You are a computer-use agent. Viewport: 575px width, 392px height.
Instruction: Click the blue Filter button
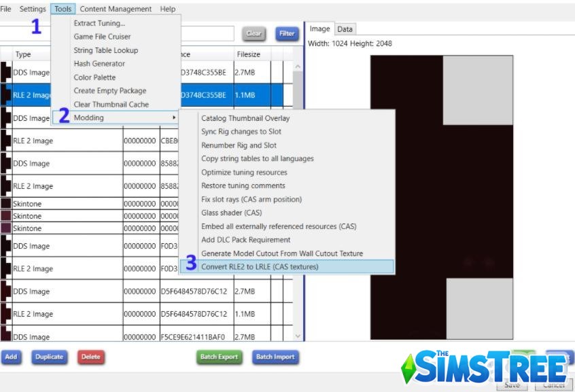[286, 33]
